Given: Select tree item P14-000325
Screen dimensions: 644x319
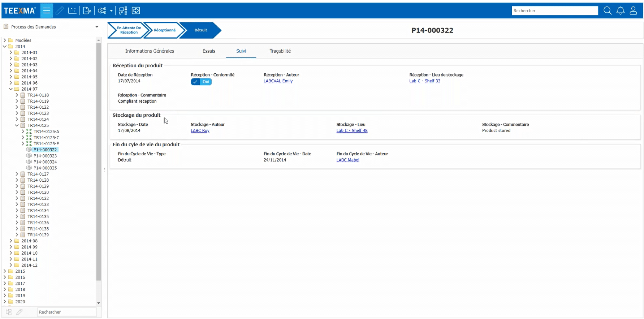Looking at the screenshot, I should pyautogui.click(x=45, y=168).
